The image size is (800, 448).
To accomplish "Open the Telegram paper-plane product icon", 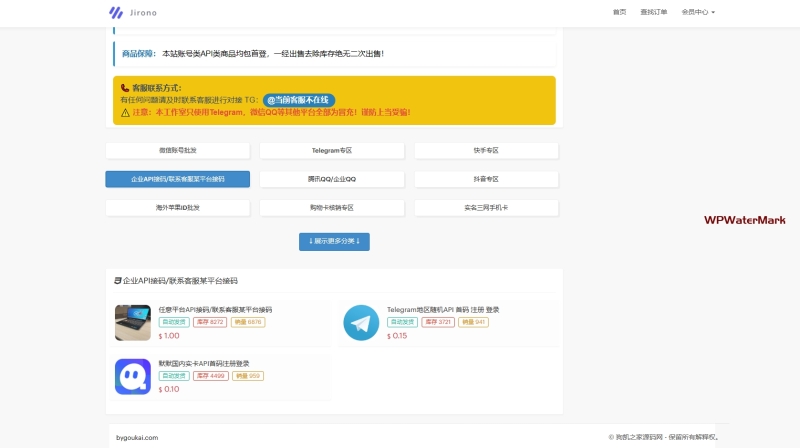I will click(x=361, y=322).
